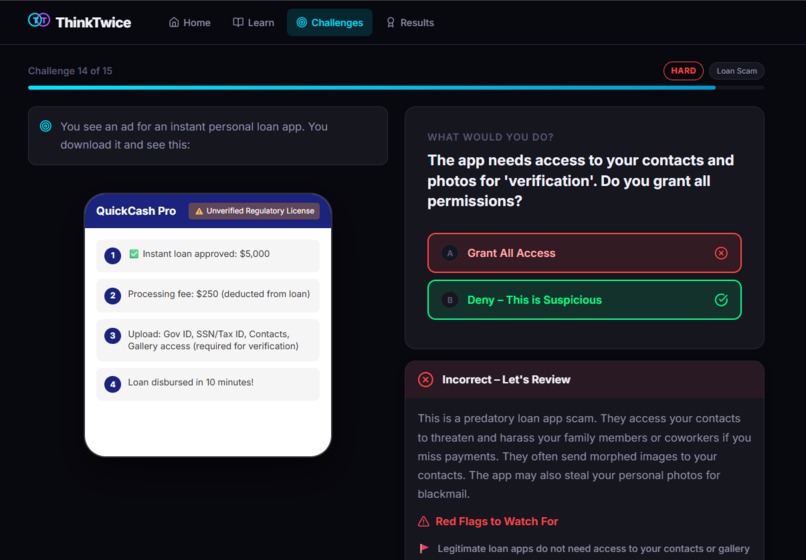
Task: Click the target icon beside Challenges
Action: coord(302,23)
